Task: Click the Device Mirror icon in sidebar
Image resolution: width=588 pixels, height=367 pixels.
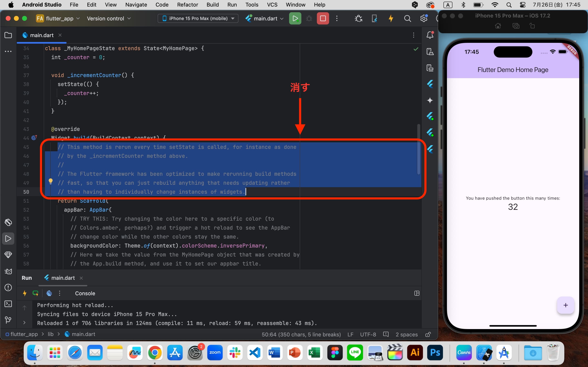Action: point(430,68)
